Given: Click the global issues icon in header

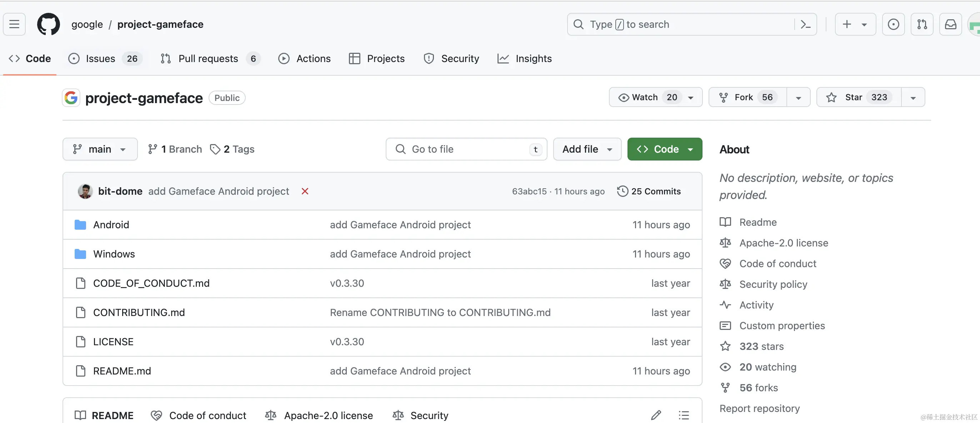Looking at the screenshot, I should 893,24.
